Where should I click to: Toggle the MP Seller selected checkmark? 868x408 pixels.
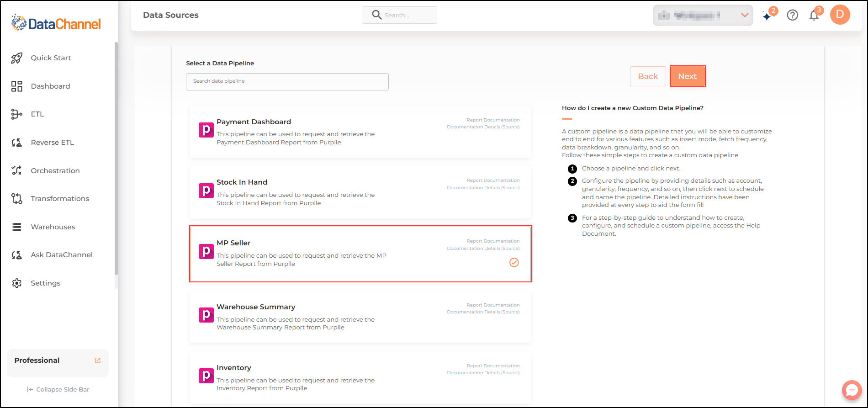coord(514,262)
